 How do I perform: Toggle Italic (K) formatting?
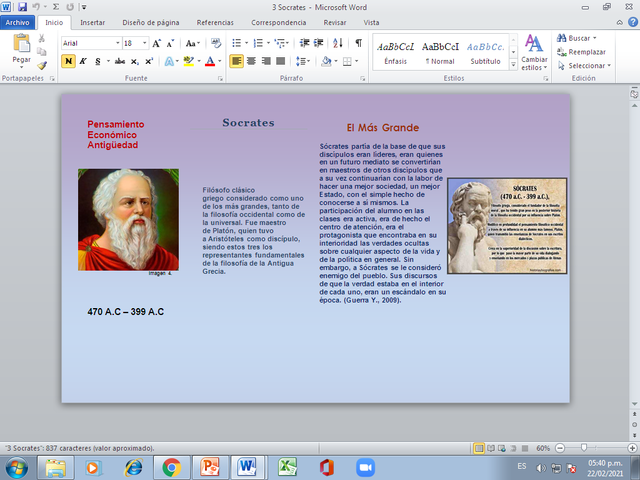pos(83,61)
